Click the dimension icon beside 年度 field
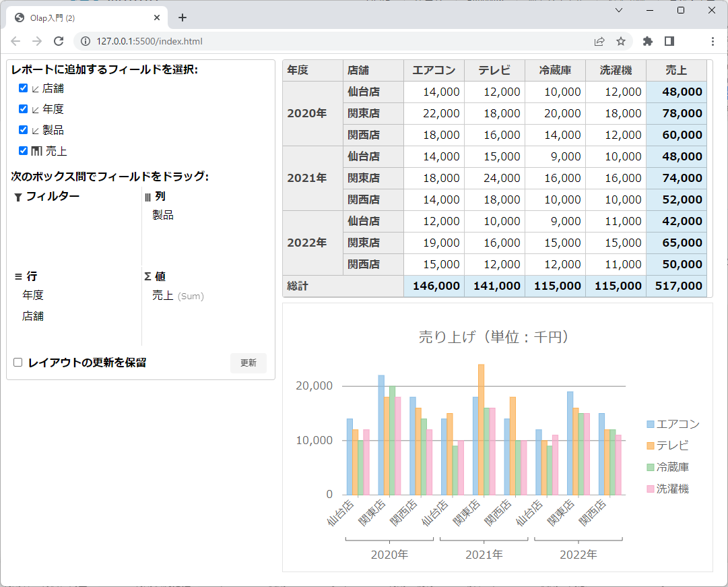 pyautogui.click(x=36, y=110)
